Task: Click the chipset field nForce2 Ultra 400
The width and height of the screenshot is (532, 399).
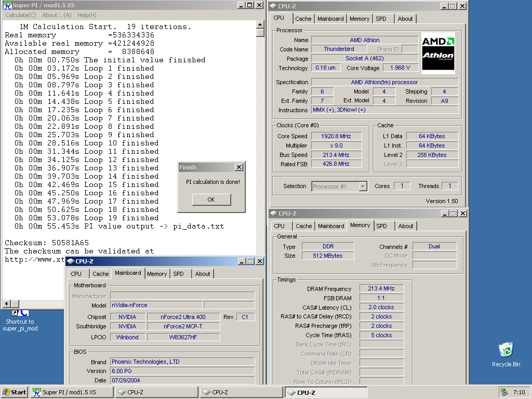Action: pyautogui.click(x=183, y=317)
